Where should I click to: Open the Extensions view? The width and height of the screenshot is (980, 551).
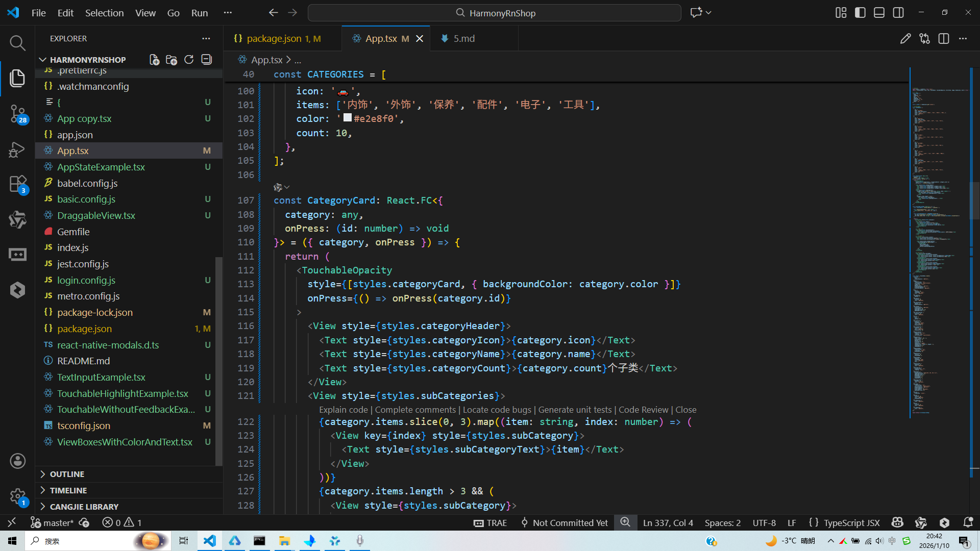tap(17, 184)
